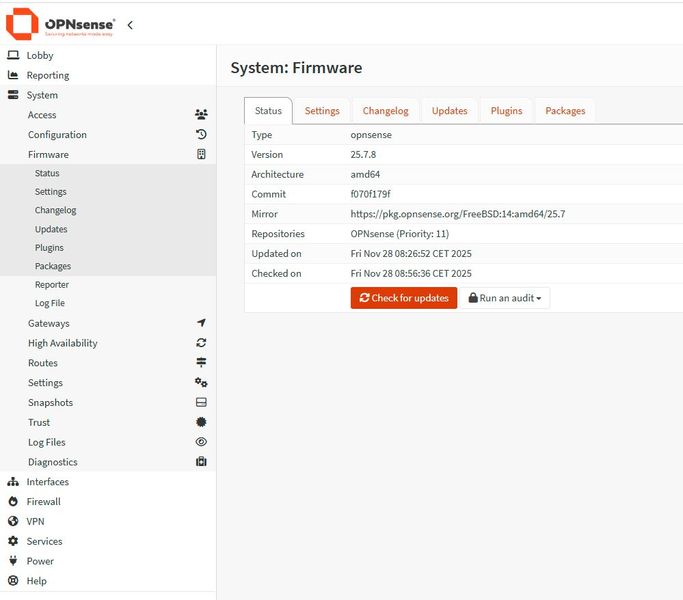This screenshot has height=600, width=683.
Task: Click the High Availability sync icon
Action: tap(201, 342)
